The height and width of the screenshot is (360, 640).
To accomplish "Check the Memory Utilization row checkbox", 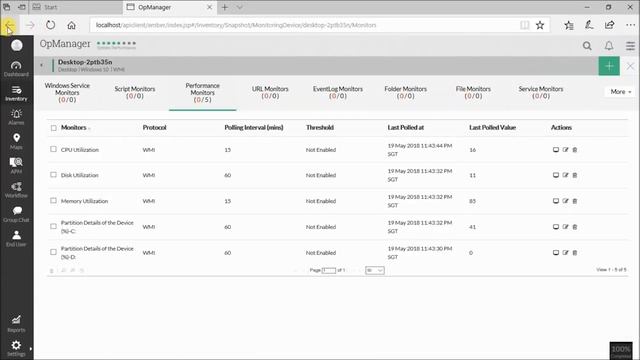I will point(53,200).
